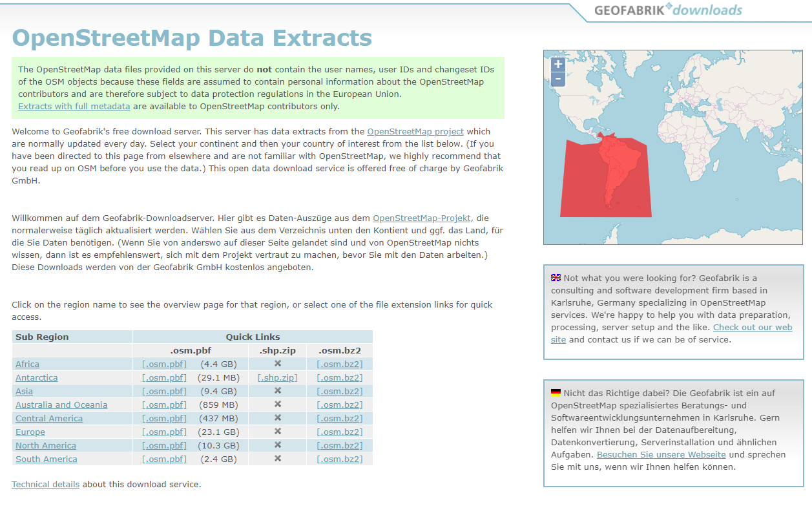Click the German flag icon
The image size is (812, 526).
coord(556,393)
